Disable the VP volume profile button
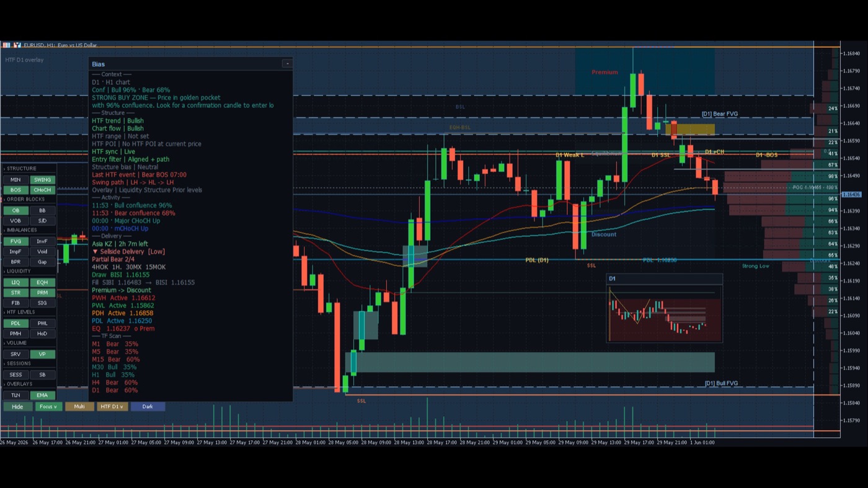 click(x=42, y=354)
